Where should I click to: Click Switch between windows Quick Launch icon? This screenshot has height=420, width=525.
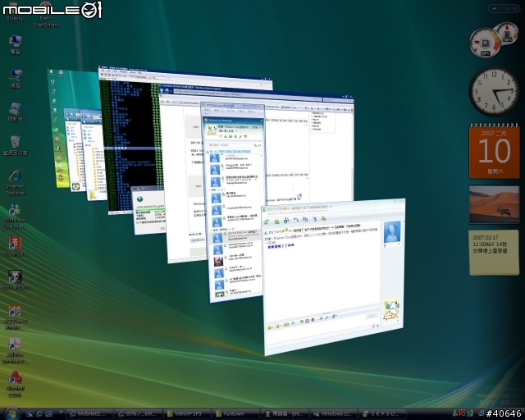49,414
